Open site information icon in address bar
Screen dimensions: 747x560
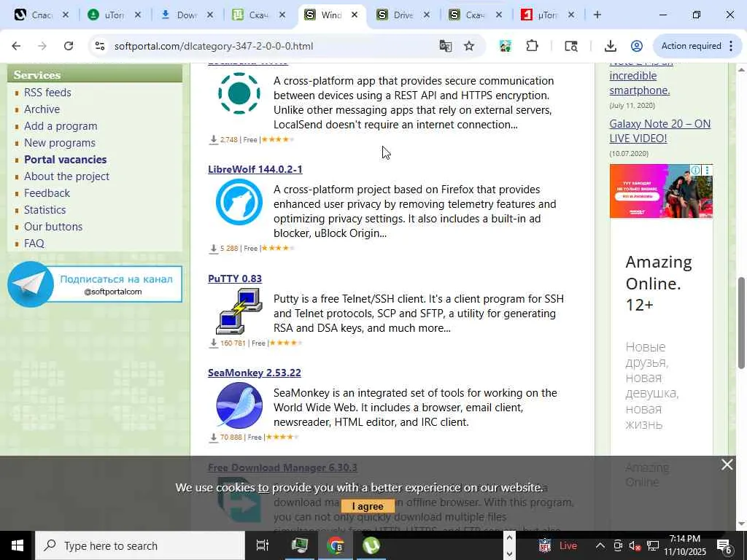99,46
